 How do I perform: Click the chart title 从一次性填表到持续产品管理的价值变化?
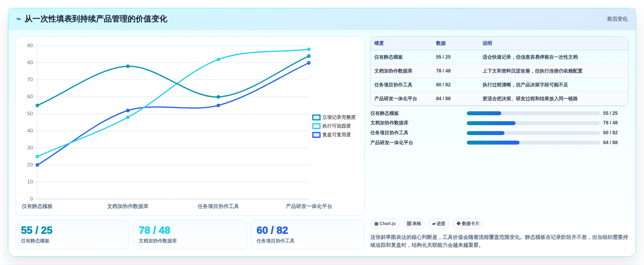(x=96, y=19)
